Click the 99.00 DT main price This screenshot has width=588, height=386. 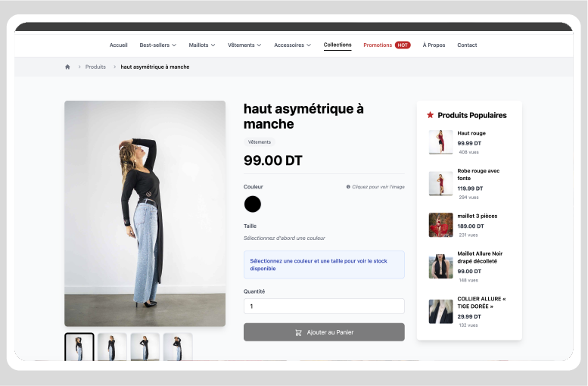coord(273,160)
